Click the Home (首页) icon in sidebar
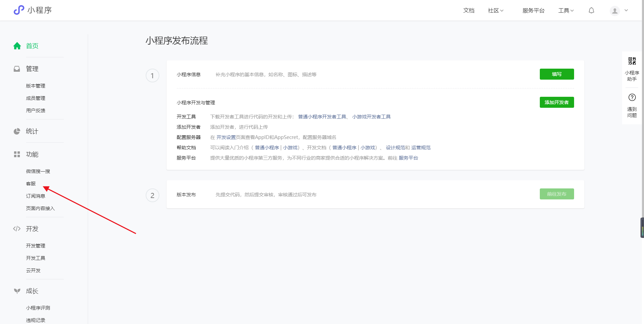 tap(17, 45)
